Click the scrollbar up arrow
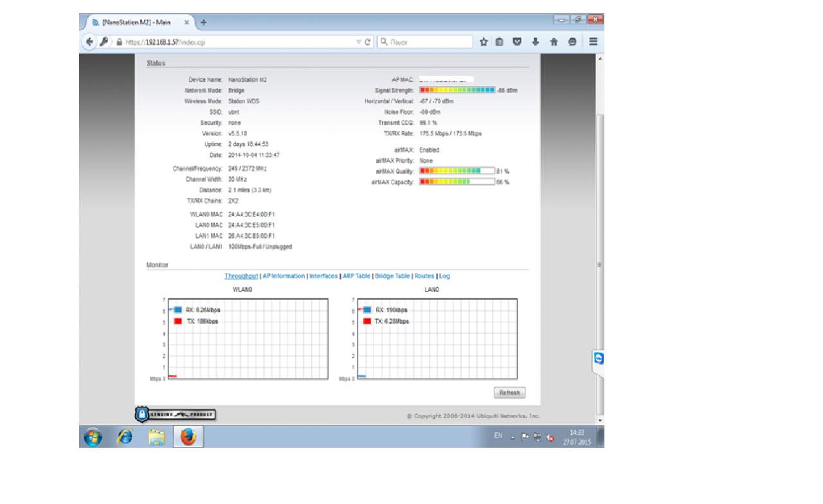 point(601,58)
